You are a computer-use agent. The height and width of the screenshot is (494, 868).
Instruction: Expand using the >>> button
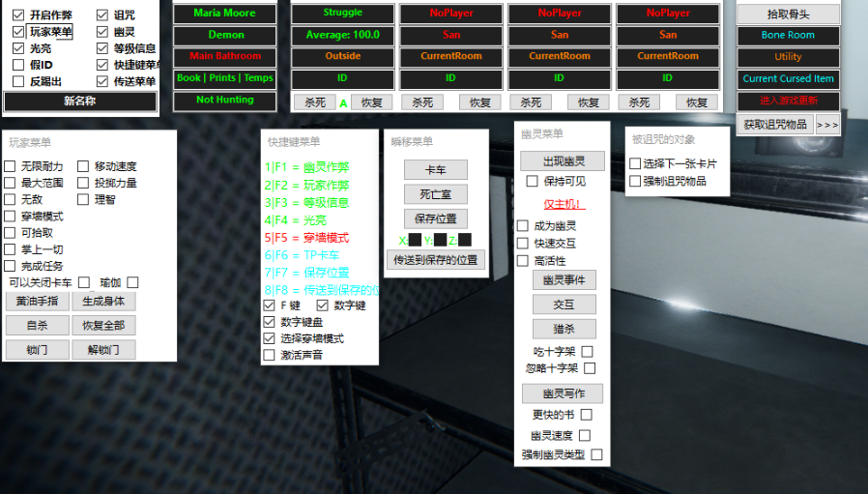click(x=827, y=125)
